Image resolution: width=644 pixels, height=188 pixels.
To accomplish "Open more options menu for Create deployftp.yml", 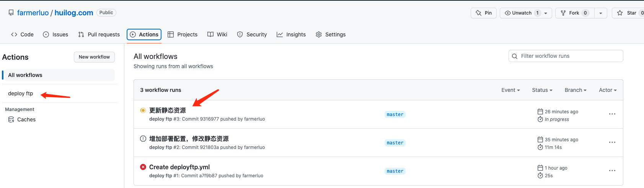I will (612, 171).
